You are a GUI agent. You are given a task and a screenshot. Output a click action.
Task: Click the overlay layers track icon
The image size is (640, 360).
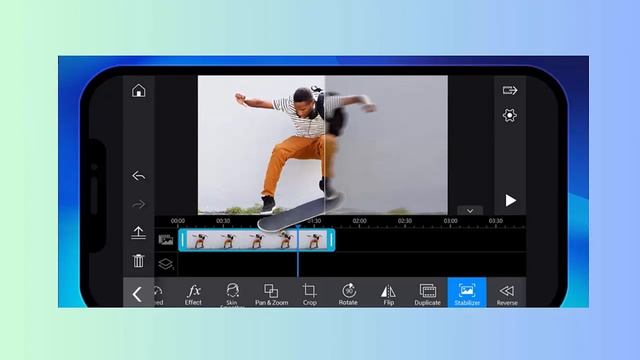point(166,264)
